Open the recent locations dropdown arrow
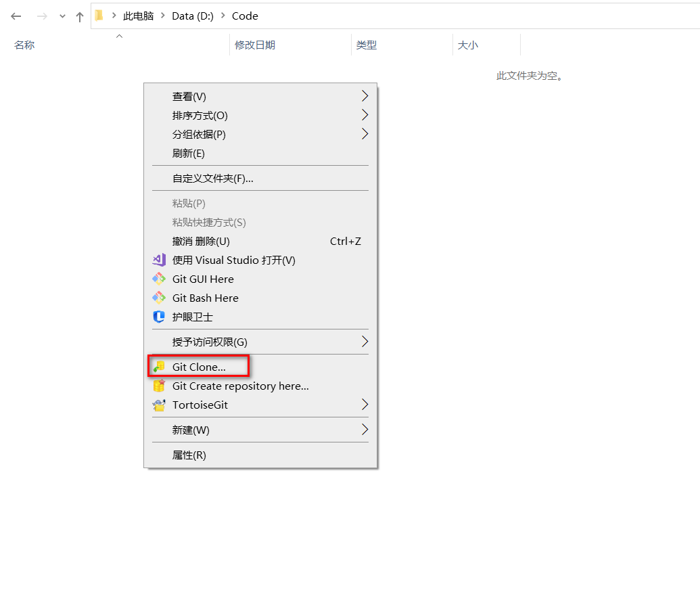700x592 pixels. [62, 16]
